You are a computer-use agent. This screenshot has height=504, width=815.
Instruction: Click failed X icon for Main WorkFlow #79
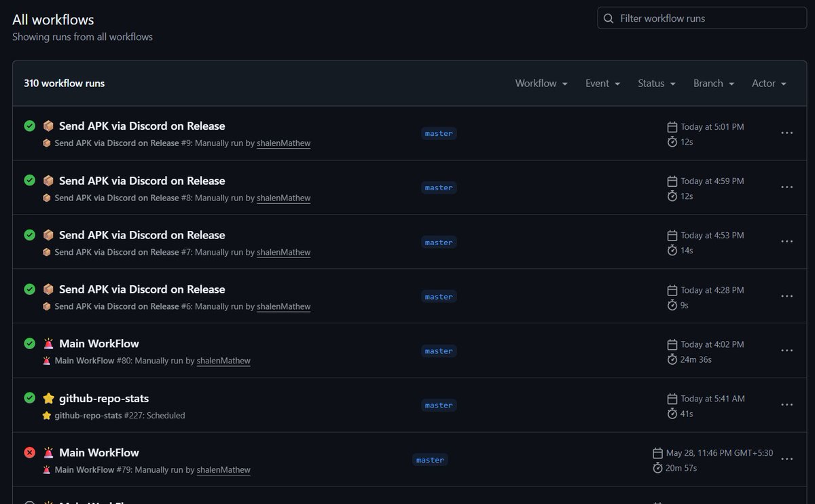tap(29, 452)
